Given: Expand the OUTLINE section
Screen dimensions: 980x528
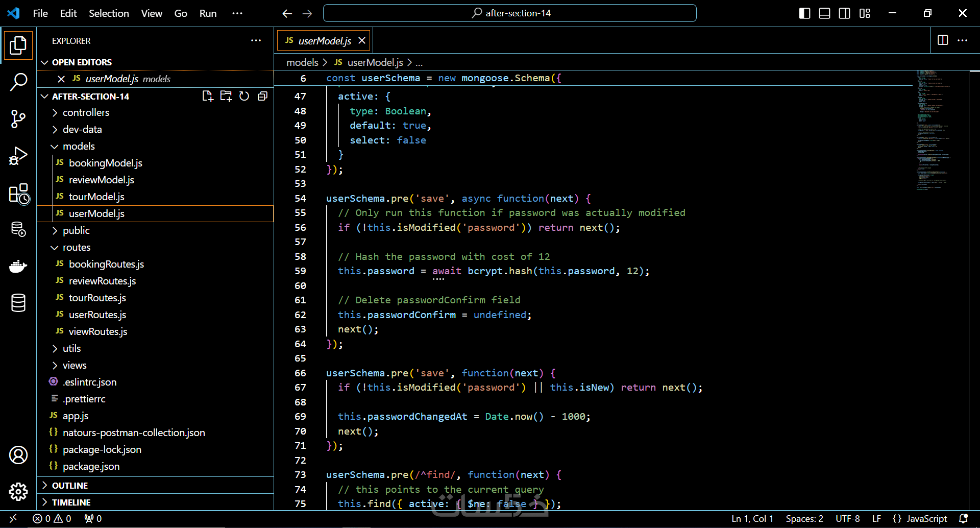Looking at the screenshot, I should [70, 485].
